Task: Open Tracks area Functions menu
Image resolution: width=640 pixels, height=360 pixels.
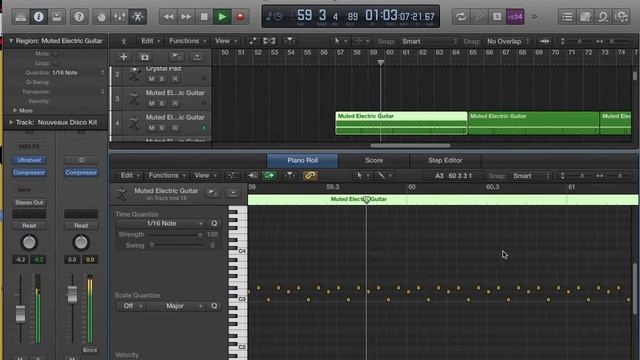Action: click(x=187, y=41)
